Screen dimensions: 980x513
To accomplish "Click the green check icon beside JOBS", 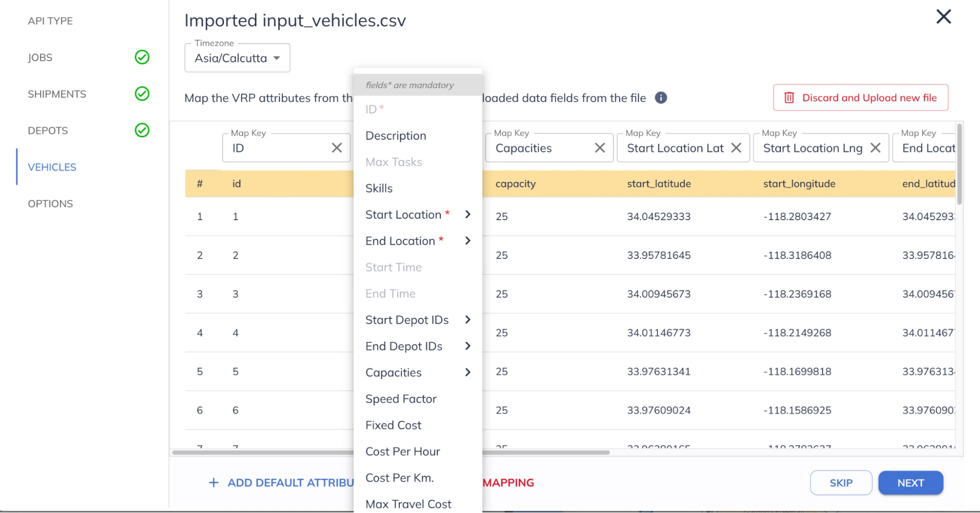I will pos(142,57).
